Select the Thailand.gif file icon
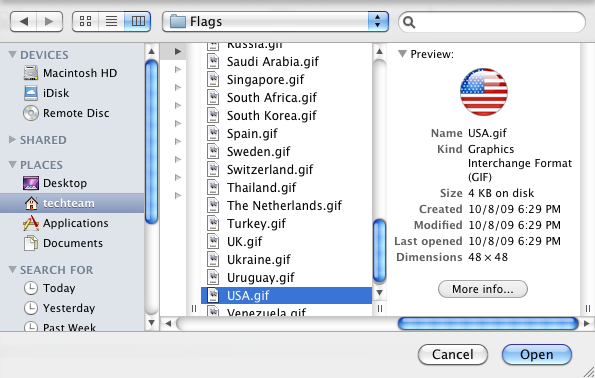This screenshot has width=595, height=378. 213,187
